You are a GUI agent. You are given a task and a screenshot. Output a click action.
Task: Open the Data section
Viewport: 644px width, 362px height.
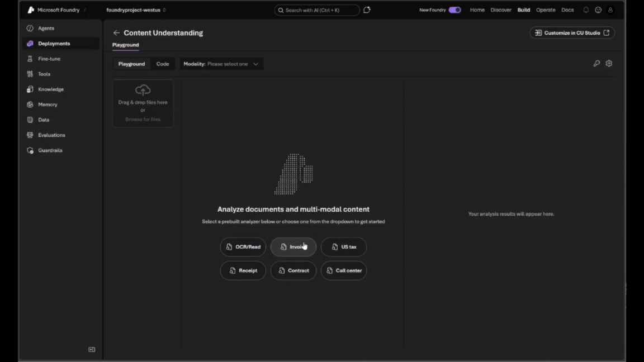61,120
